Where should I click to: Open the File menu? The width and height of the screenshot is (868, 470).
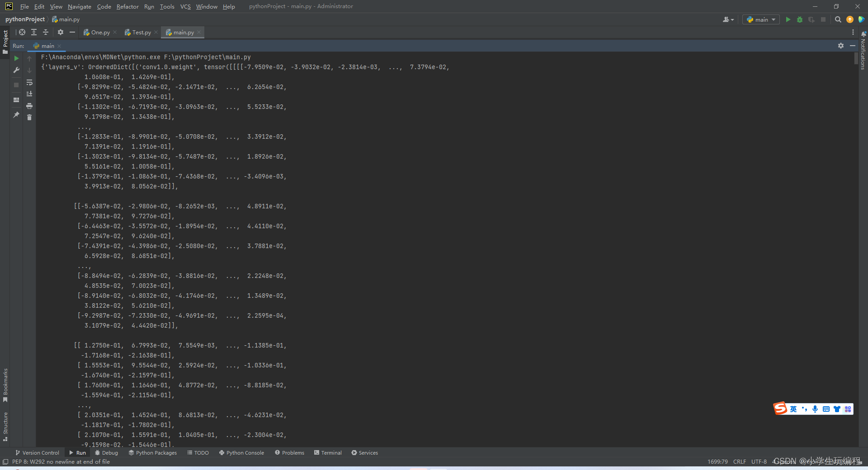24,6
